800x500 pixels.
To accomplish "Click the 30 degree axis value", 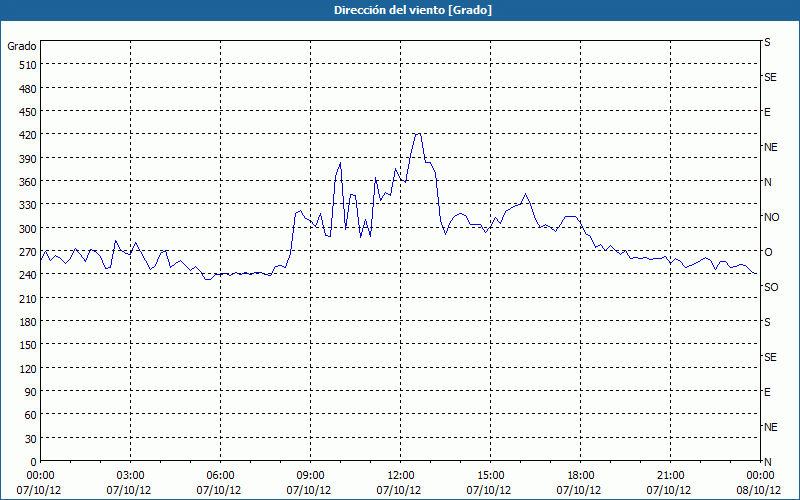I will 31,439.
